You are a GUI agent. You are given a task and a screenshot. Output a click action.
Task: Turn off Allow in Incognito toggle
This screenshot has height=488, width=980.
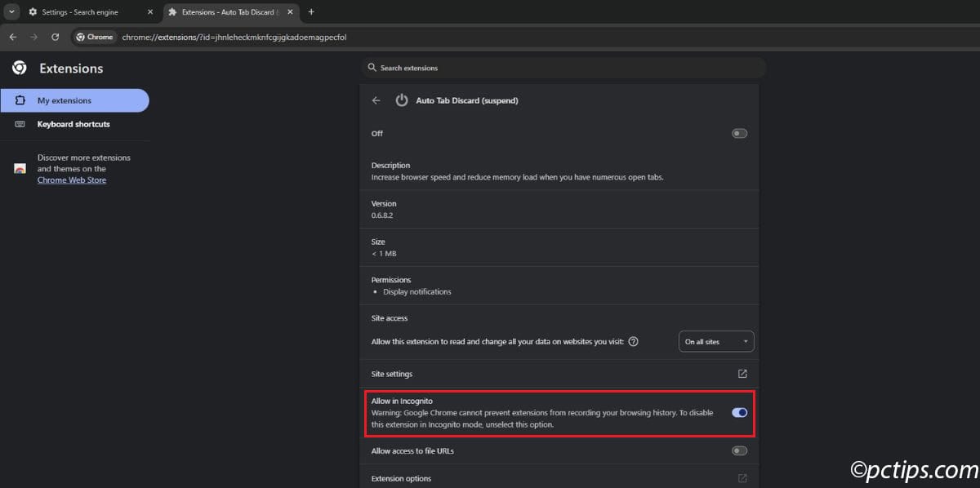pyautogui.click(x=739, y=412)
